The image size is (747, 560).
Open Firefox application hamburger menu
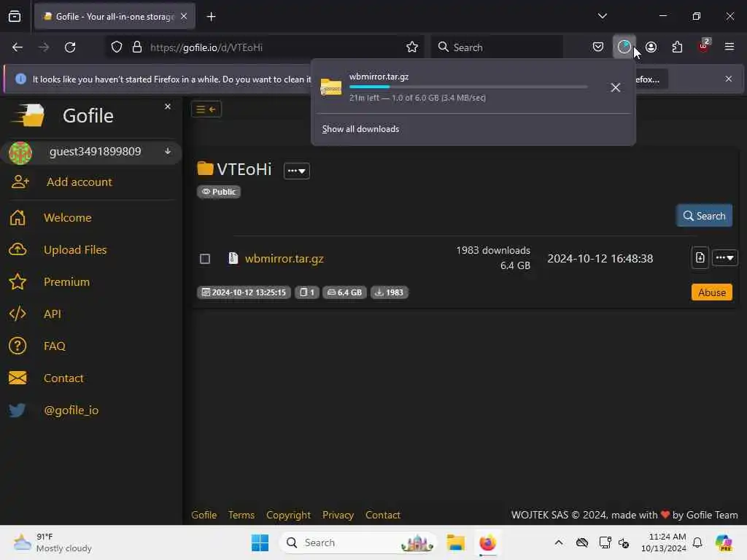click(x=729, y=47)
